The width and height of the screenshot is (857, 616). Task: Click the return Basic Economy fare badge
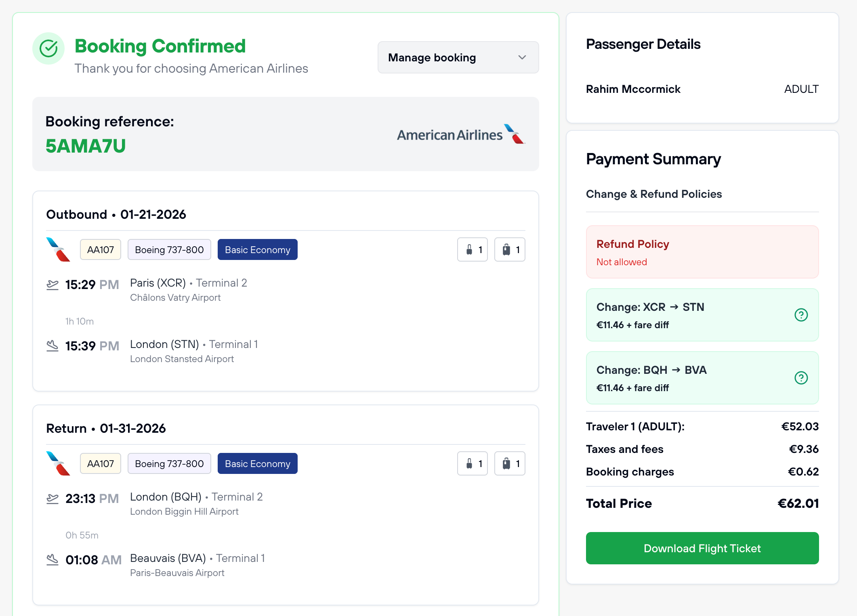(257, 463)
